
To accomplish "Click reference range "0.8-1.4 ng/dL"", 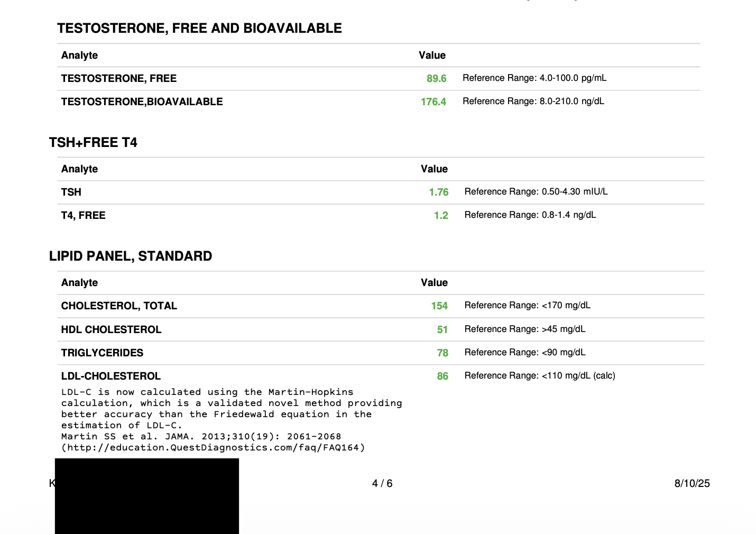I will pyautogui.click(x=569, y=215).
